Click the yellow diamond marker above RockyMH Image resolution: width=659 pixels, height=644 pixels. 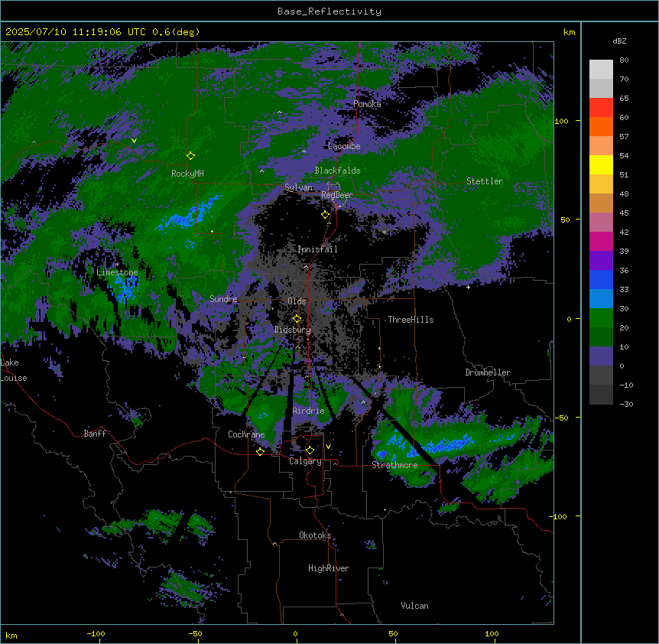tap(191, 156)
